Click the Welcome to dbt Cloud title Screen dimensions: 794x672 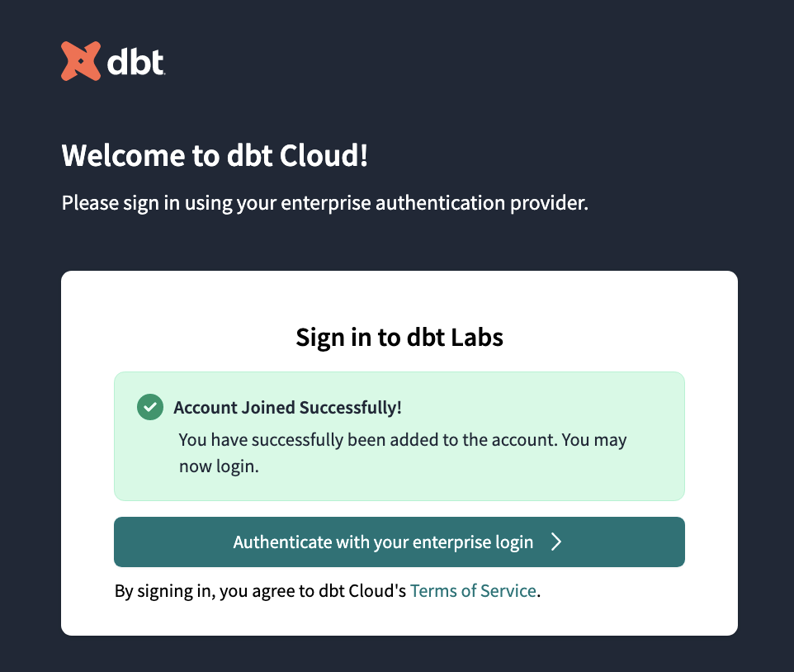pos(214,155)
